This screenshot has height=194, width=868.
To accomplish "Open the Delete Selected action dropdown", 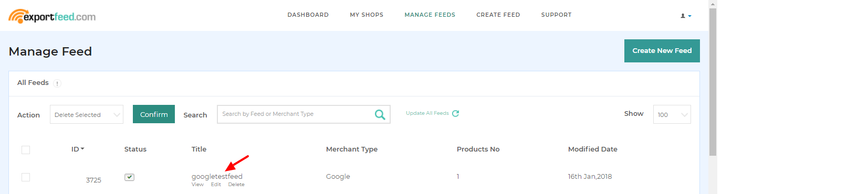I will 87,115.
